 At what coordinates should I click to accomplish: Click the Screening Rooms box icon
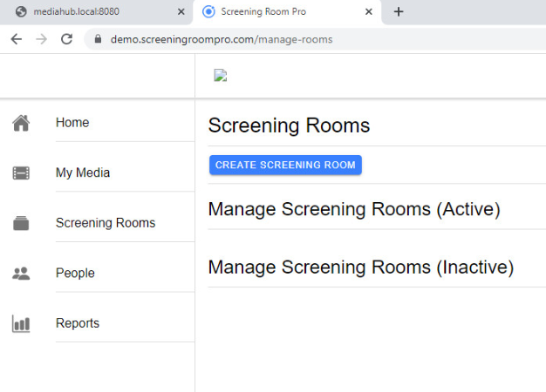click(x=21, y=223)
